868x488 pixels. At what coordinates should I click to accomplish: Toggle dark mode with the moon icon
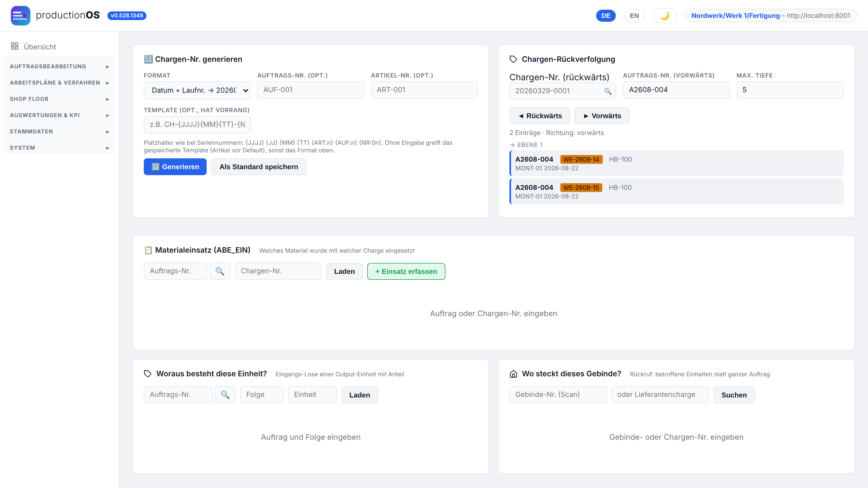[x=665, y=16]
